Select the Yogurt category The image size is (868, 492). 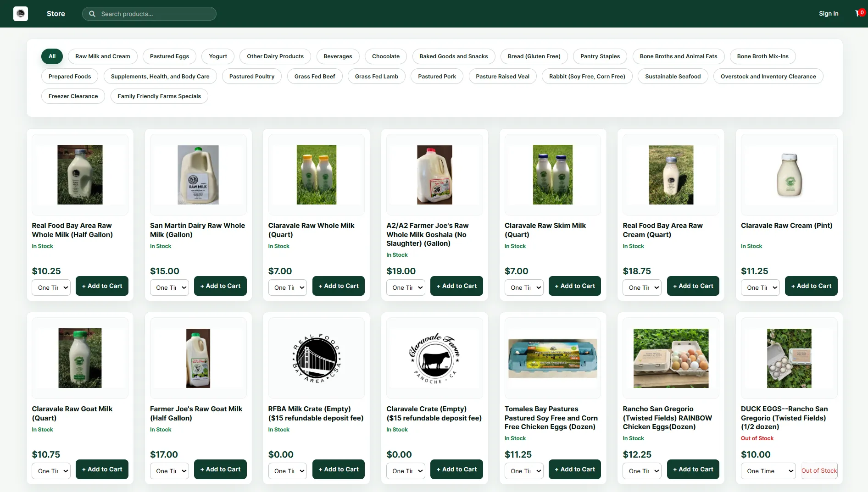click(x=218, y=56)
